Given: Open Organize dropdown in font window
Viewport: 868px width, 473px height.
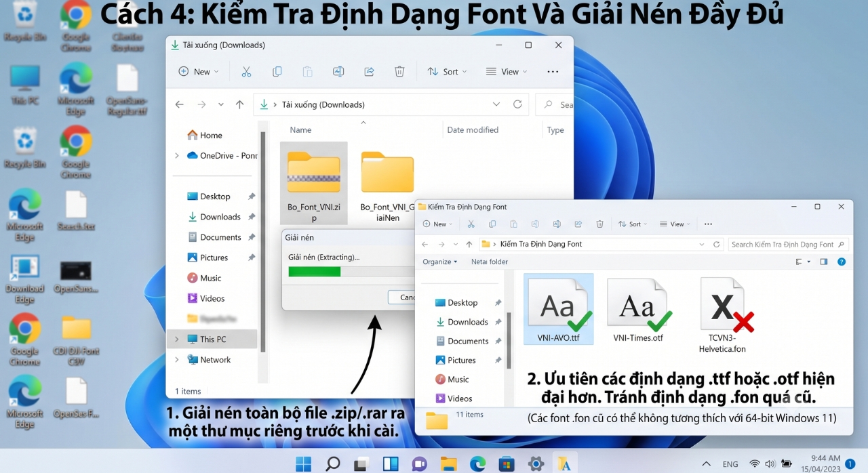Looking at the screenshot, I should (440, 262).
